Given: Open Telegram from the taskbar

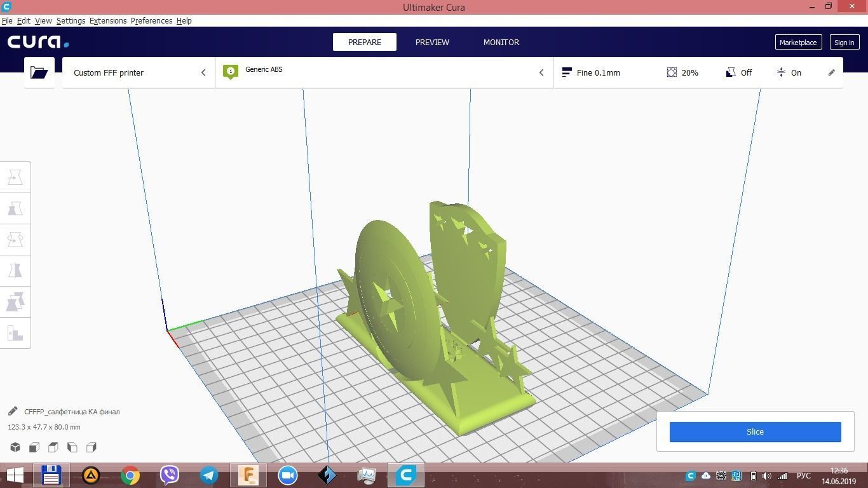Looking at the screenshot, I should 209,475.
